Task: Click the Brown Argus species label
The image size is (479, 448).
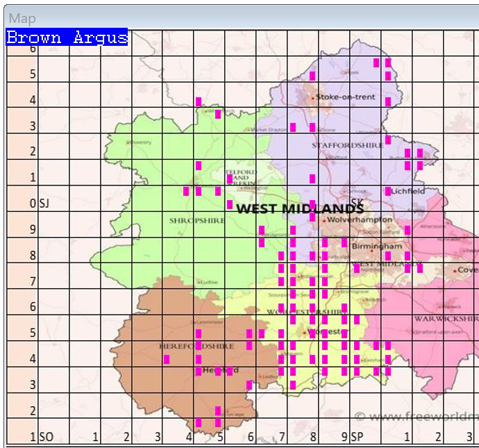Action: (x=67, y=38)
